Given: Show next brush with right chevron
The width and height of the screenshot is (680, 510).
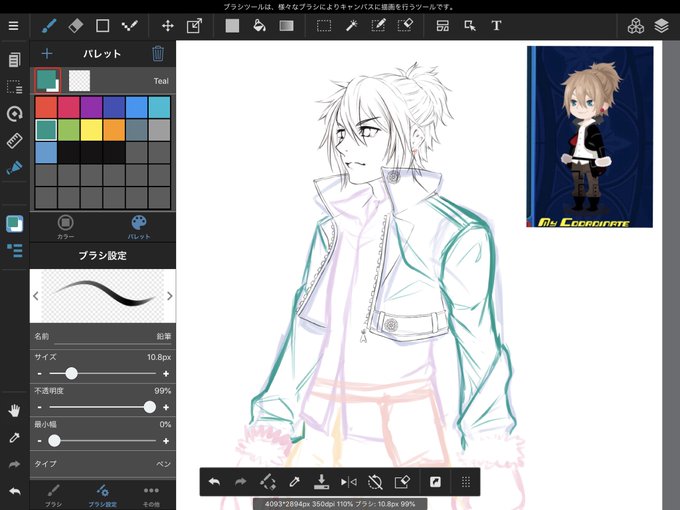Looking at the screenshot, I should (x=170, y=296).
